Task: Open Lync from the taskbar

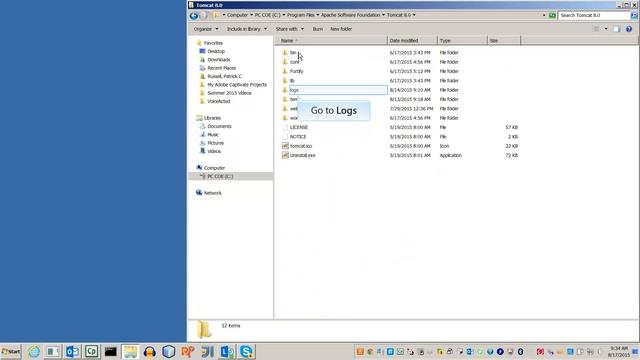Action: click(x=227, y=351)
